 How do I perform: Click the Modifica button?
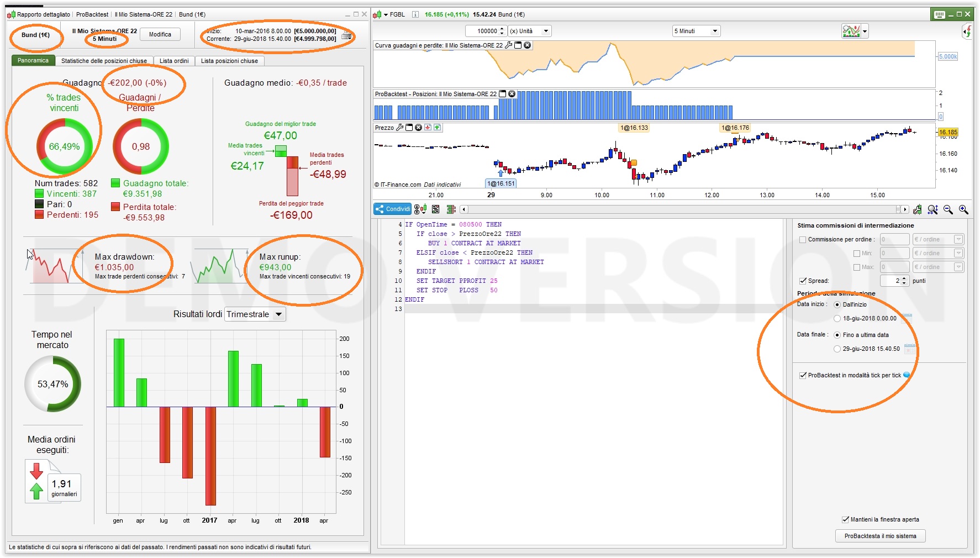click(160, 34)
